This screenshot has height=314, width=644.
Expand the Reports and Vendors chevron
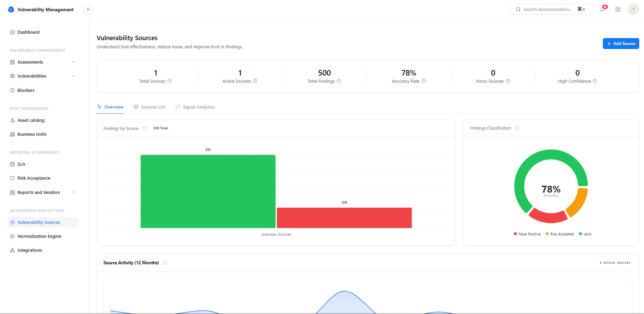[74, 193]
